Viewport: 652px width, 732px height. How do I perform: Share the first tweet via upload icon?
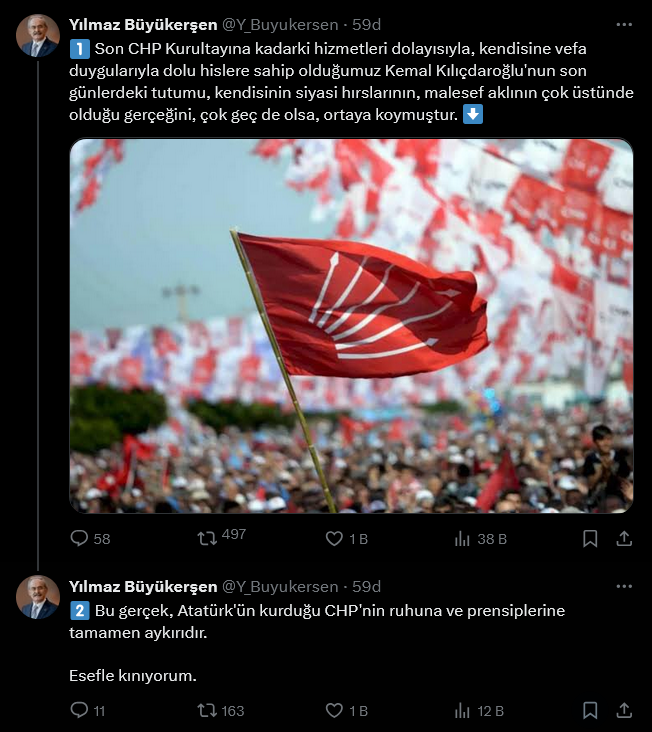pos(624,539)
